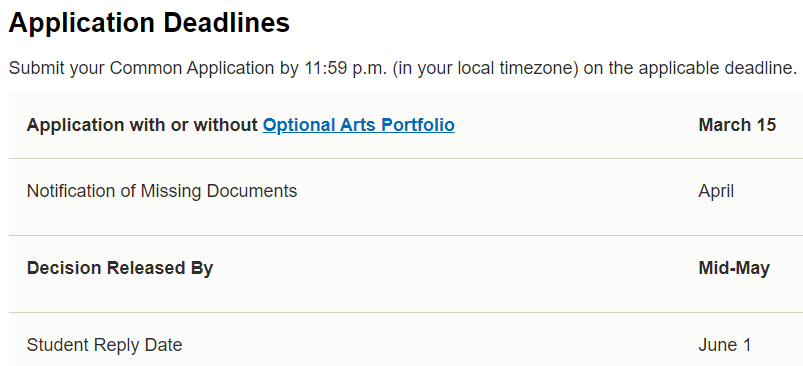Click the Mid-May decision date

click(734, 268)
